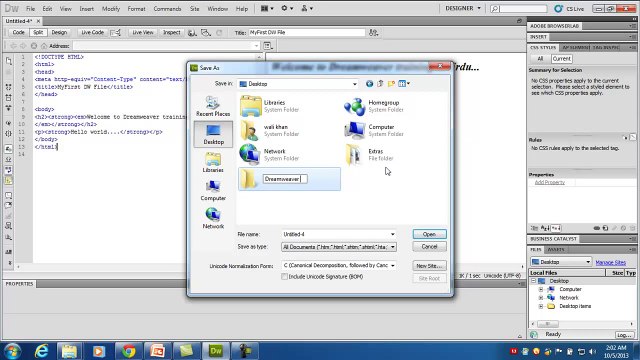
Task: Collapse the Desktop node in Local Files
Action: 533,281
